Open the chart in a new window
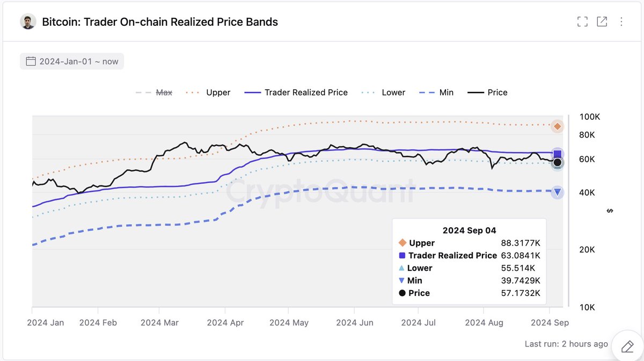 coord(602,21)
